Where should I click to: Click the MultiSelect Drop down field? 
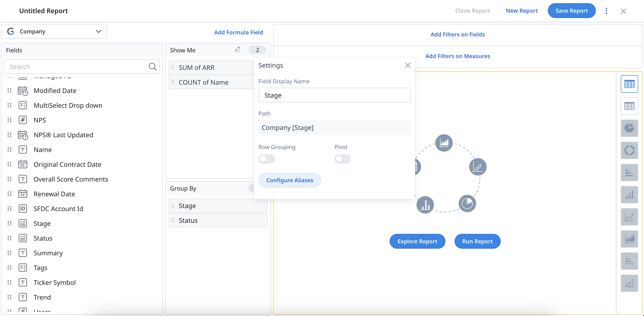pos(68,105)
